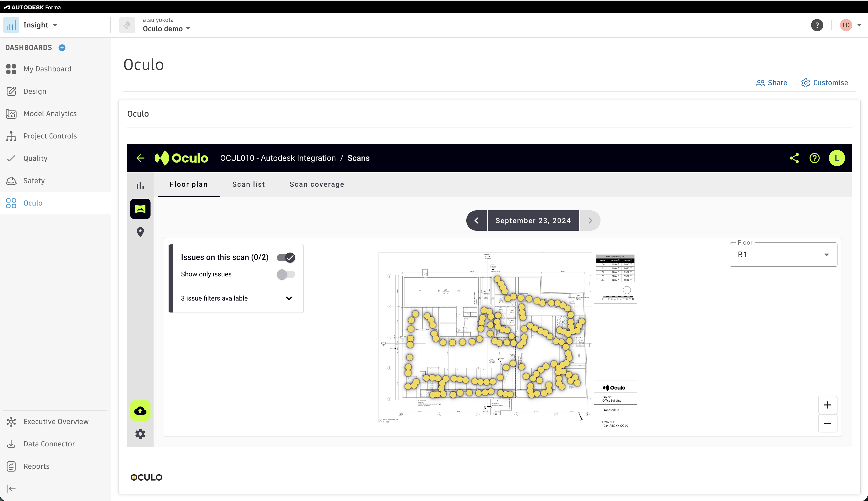Viewport: 868px width, 501px height.
Task: Enable Show only issues toggle
Action: pyautogui.click(x=286, y=274)
